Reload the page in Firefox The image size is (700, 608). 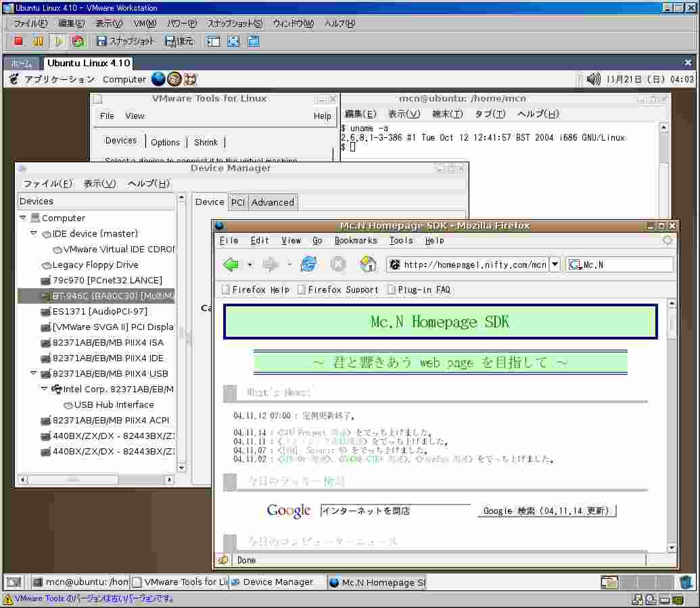tap(308, 264)
